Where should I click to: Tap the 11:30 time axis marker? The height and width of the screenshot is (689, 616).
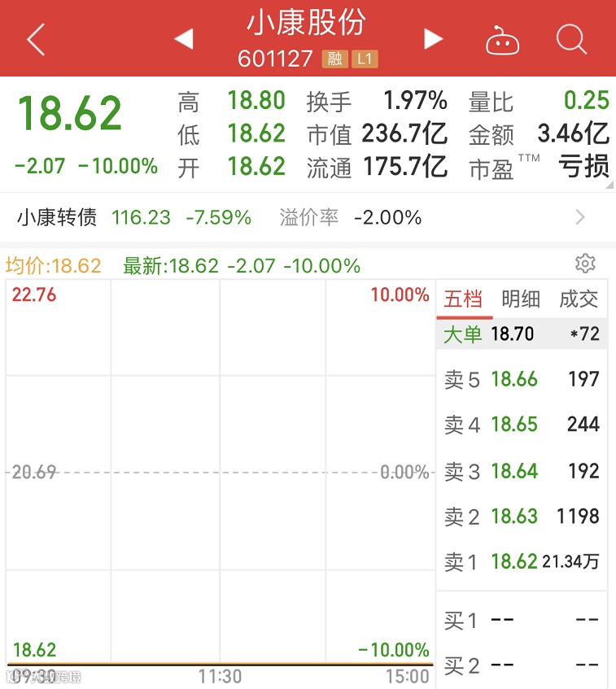(x=220, y=677)
